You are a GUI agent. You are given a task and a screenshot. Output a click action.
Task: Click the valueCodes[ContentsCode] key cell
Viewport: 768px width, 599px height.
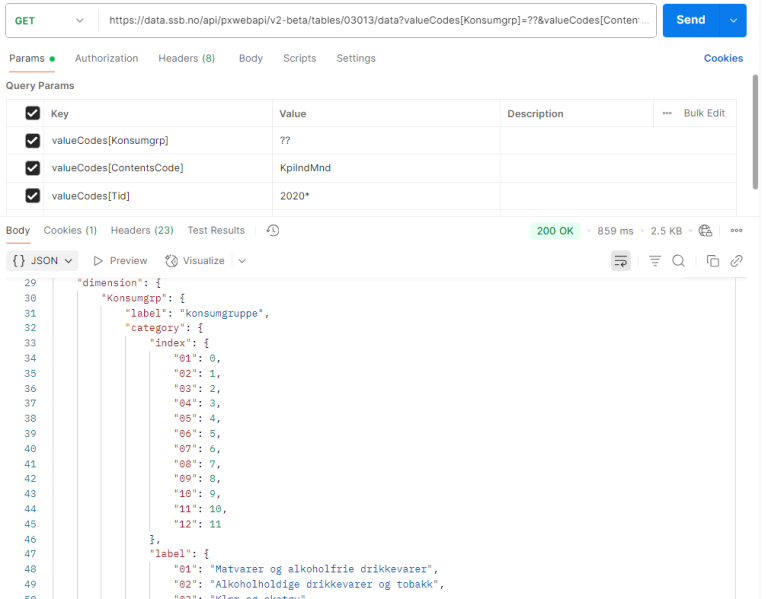pos(158,168)
